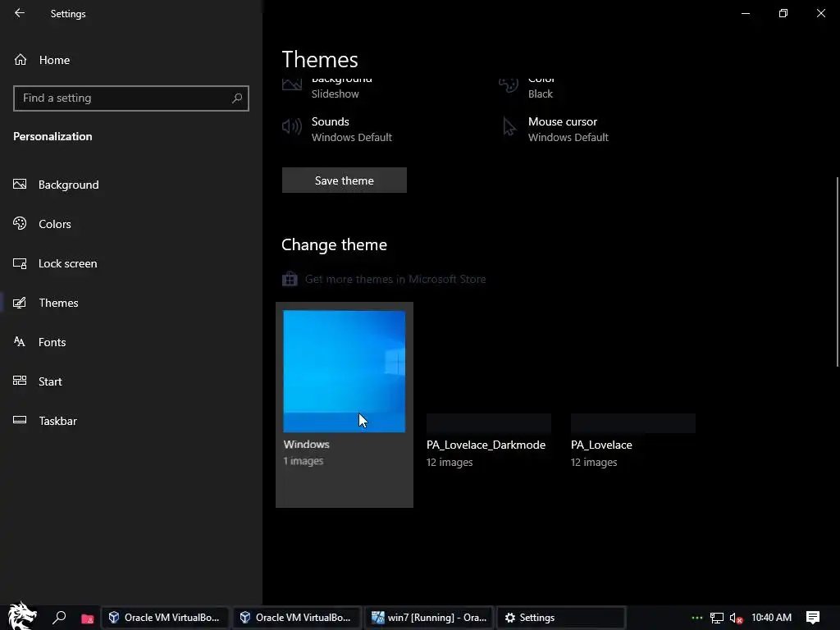Open the network tray icon
Viewport: 840px width, 630px height.
pos(717,618)
